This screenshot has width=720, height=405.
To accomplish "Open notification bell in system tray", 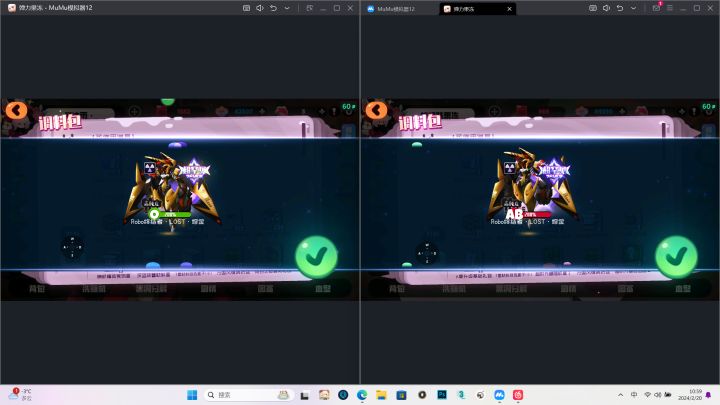I will point(709,395).
